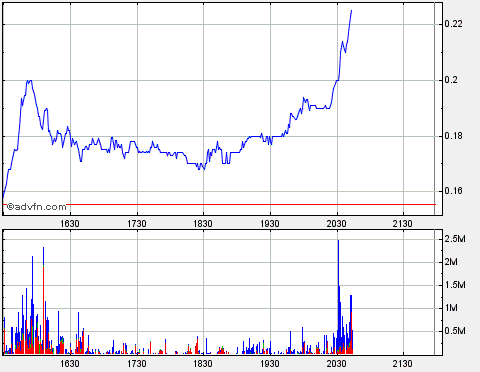Click the 2M volume axis label
480x372 pixels.
[451, 262]
